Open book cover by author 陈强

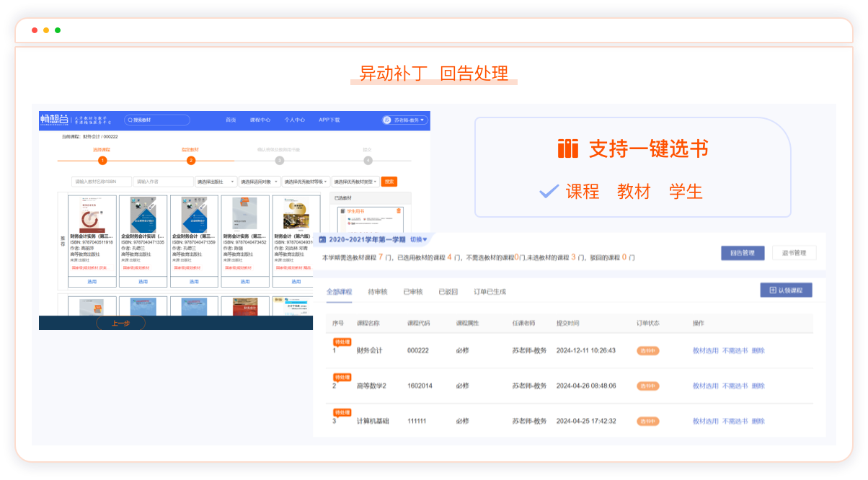[x=245, y=214]
